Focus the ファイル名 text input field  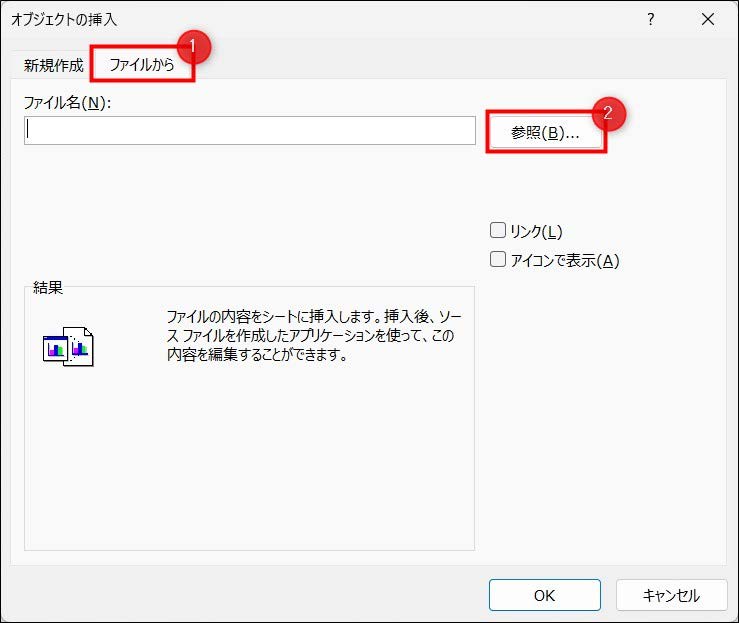[x=250, y=130]
